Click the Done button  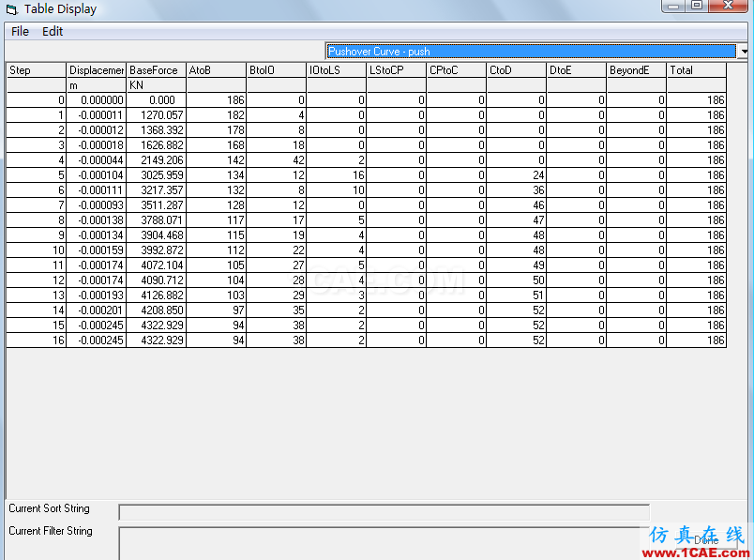click(706, 540)
